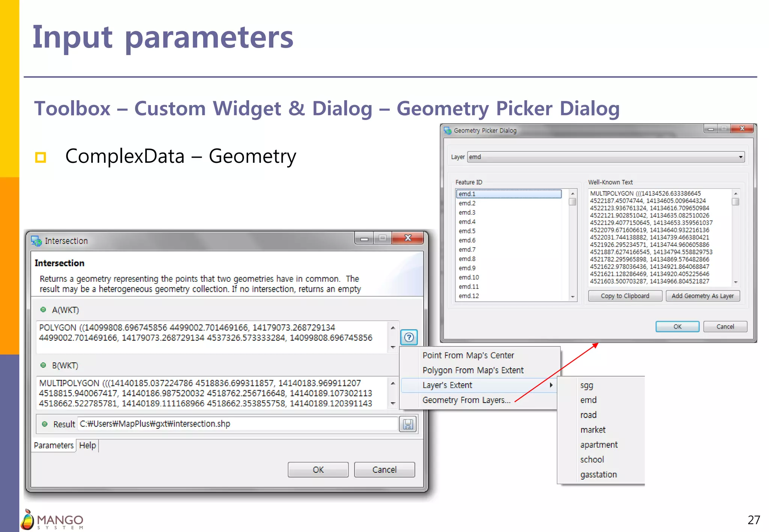Switch to the Parameters tab
769x532 pixels.
tap(54, 445)
